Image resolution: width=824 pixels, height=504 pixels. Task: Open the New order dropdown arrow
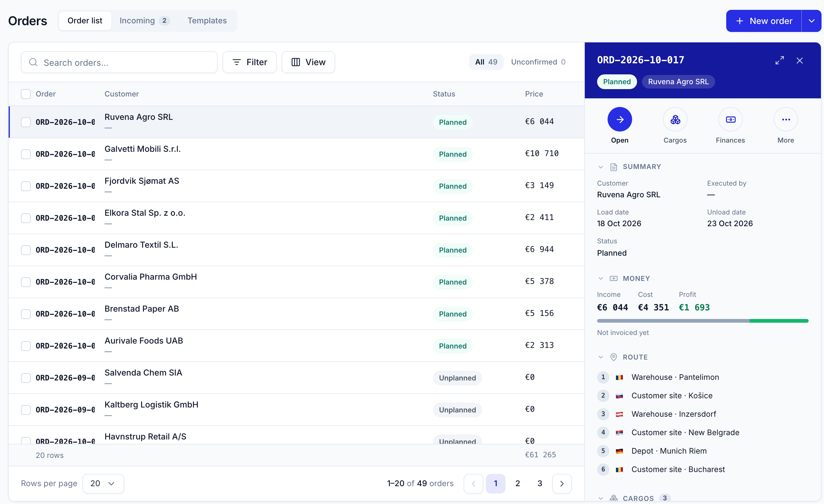click(811, 21)
